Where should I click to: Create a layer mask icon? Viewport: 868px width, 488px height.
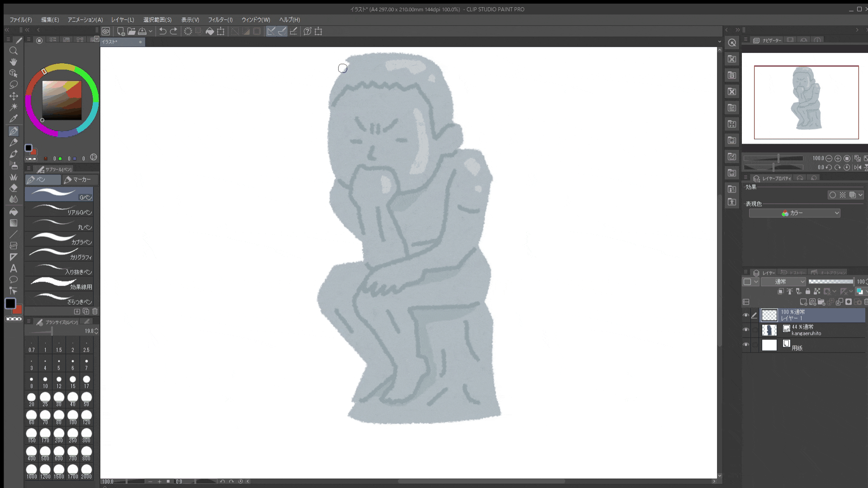[x=849, y=302]
